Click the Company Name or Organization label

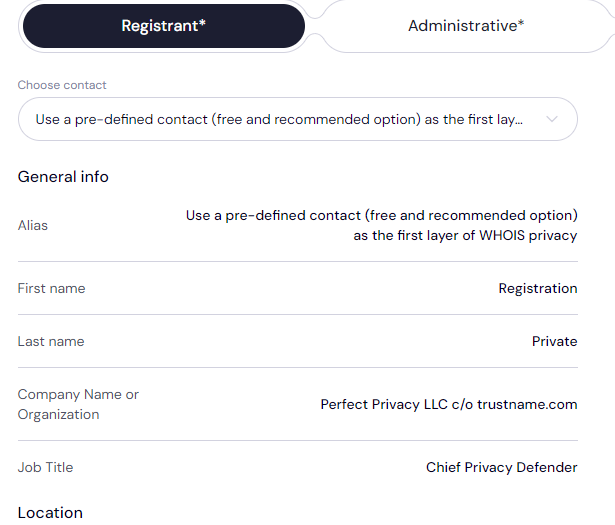tap(78, 404)
